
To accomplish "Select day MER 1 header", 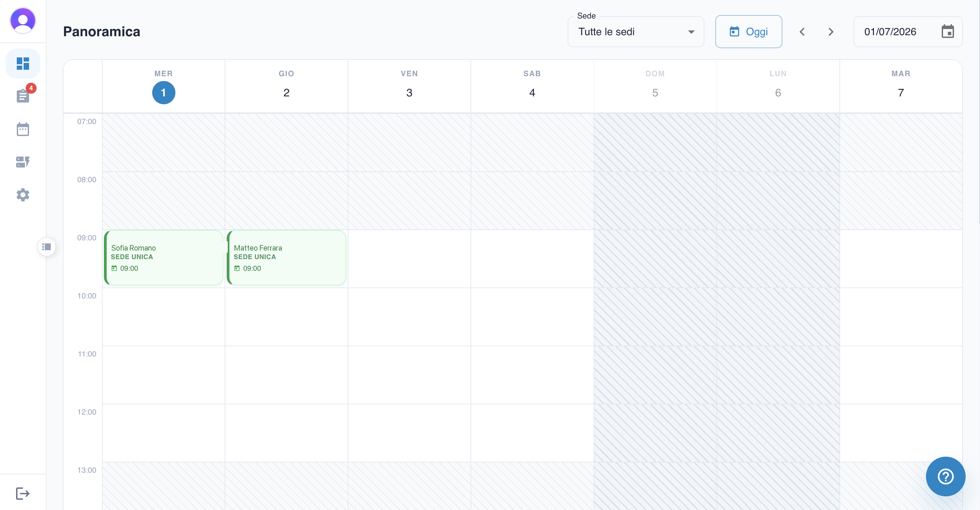I will 163,86.
